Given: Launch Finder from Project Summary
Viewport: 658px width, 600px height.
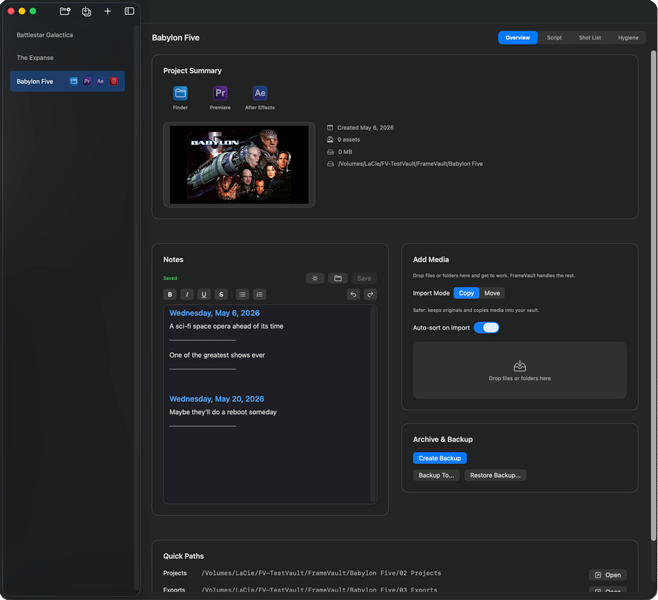Looking at the screenshot, I should point(180,93).
